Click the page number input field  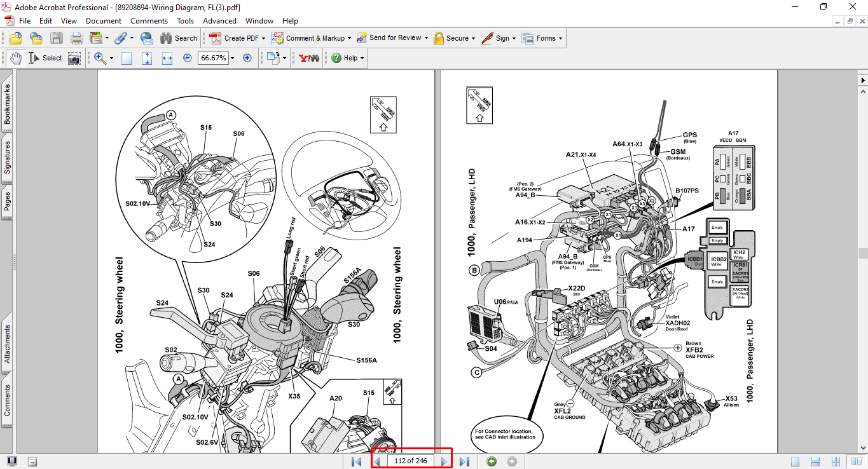[x=410, y=461]
